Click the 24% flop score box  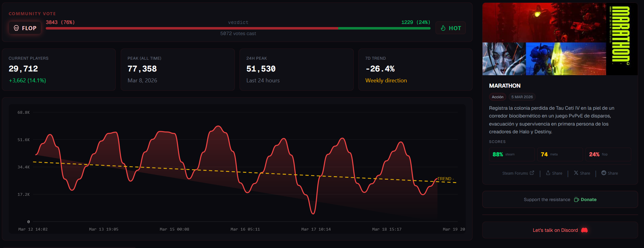tap(608, 154)
